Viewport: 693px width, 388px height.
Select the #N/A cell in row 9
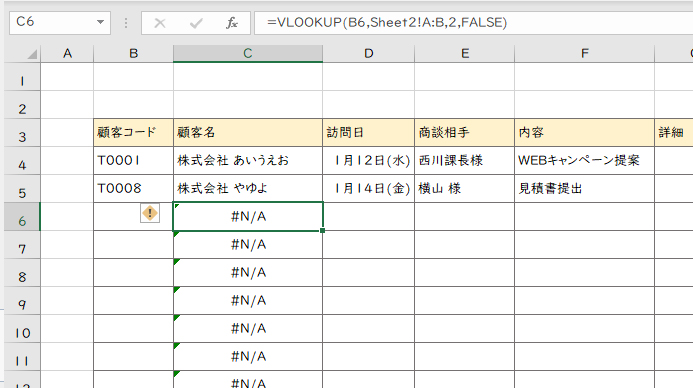click(248, 301)
